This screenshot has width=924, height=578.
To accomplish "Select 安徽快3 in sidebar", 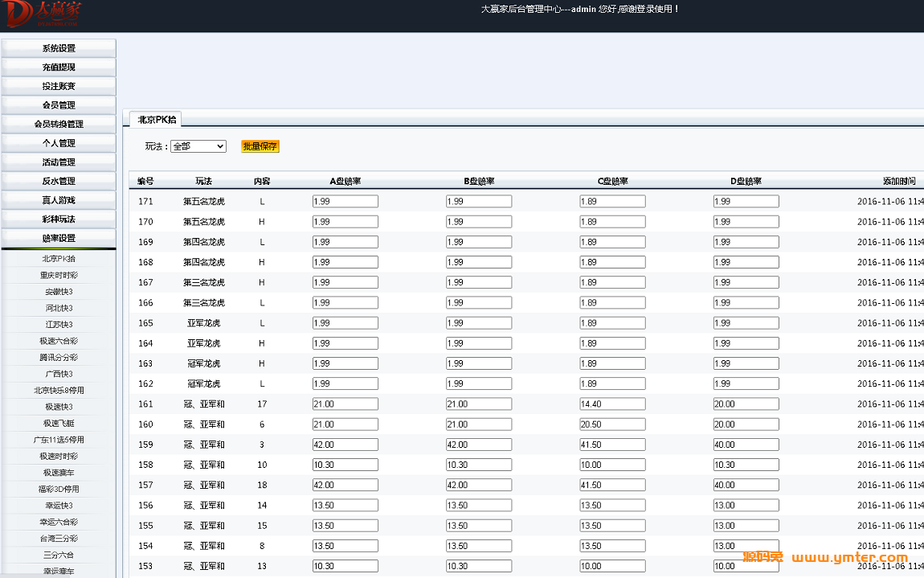I will tap(59, 291).
